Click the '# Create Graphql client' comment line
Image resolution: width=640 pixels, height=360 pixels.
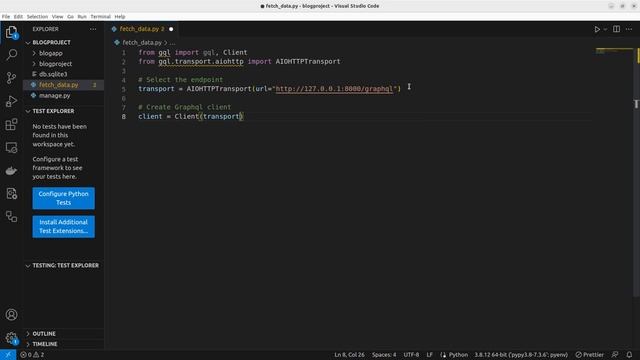184,107
